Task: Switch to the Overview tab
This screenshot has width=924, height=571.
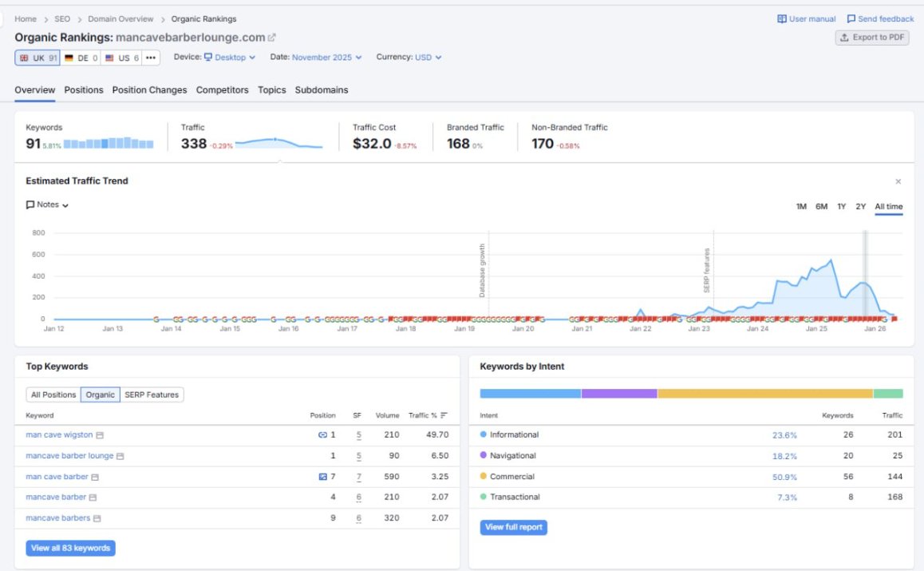Action: coord(35,89)
